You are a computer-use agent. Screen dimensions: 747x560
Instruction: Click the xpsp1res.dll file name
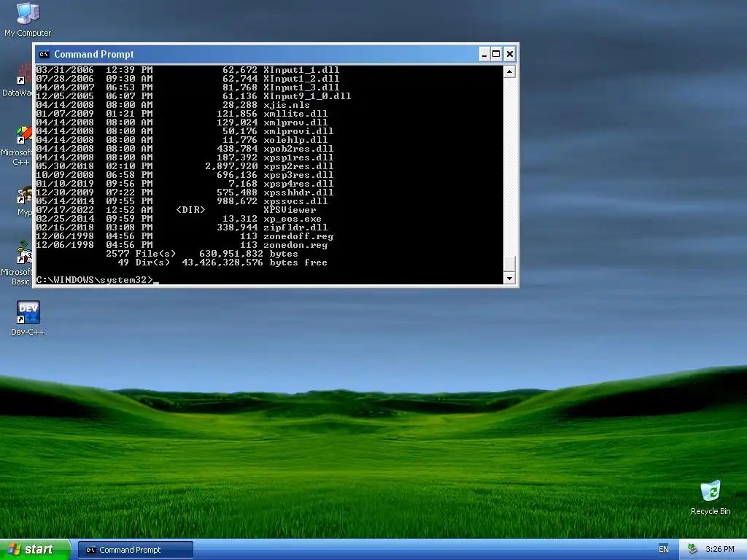point(298,157)
